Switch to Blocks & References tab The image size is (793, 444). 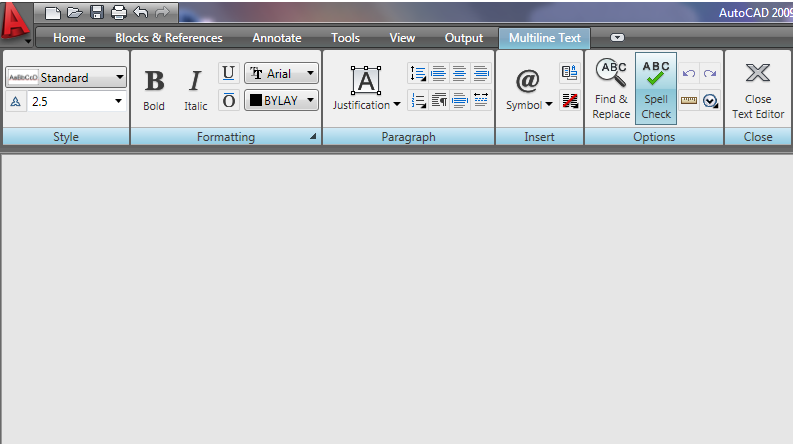pyautogui.click(x=168, y=38)
